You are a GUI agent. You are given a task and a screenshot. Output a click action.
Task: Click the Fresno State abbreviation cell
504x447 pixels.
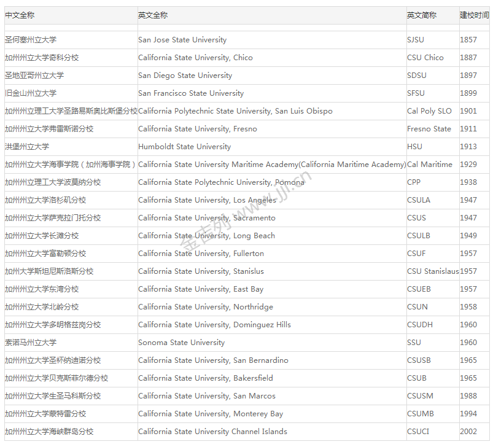[428, 129]
